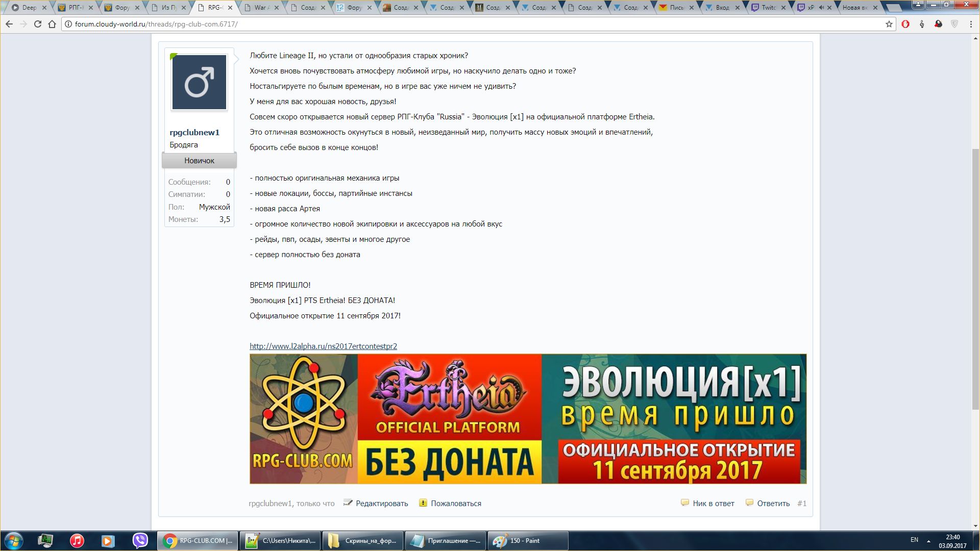Viewport: 980px width, 551px height.
Task: Click the Show desktop strip on the taskbar
Action: [976, 541]
